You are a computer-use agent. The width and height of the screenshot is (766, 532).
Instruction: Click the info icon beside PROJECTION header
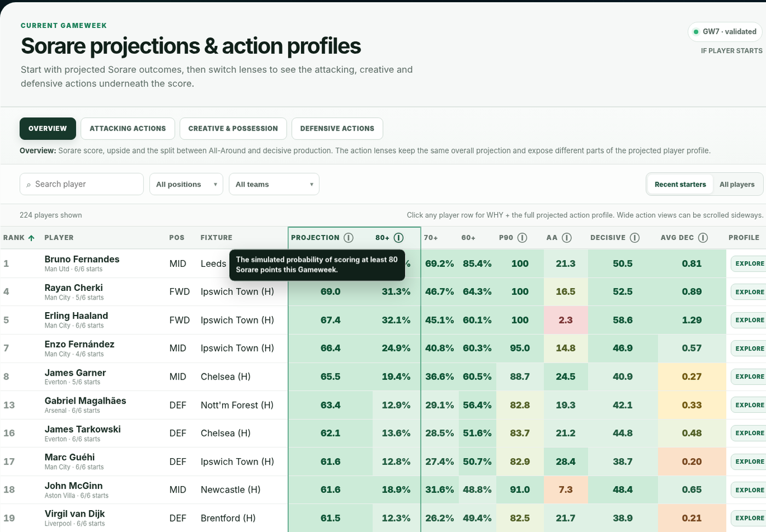click(349, 238)
